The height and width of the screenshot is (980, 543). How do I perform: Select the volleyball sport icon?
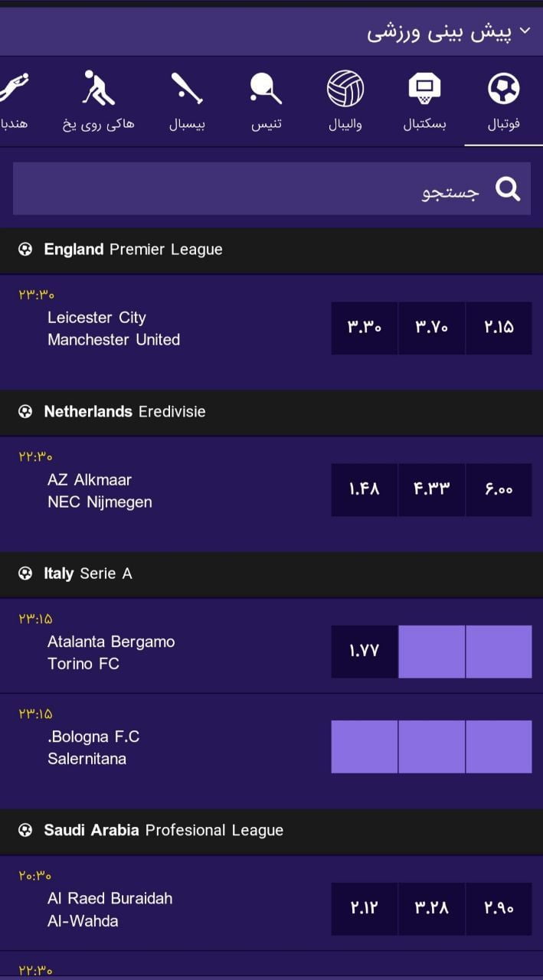pyautogui.click(x=345, y=90)
